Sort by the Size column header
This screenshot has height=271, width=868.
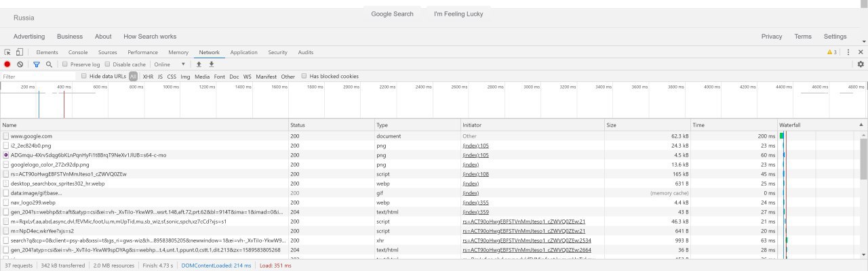point(648,125)
